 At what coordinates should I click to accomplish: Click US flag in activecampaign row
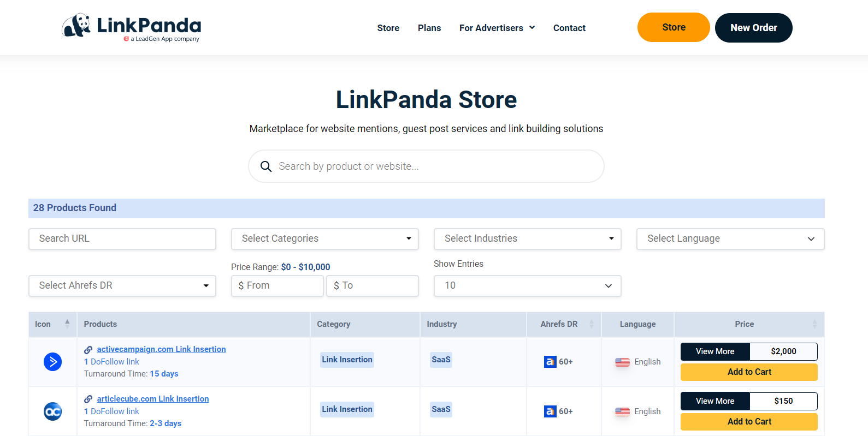623,362
